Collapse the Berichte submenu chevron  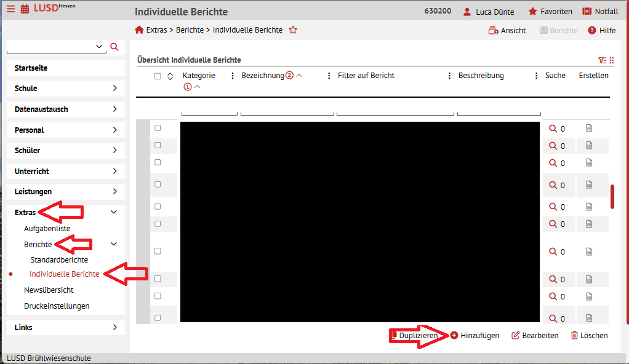tap(114, 243)
